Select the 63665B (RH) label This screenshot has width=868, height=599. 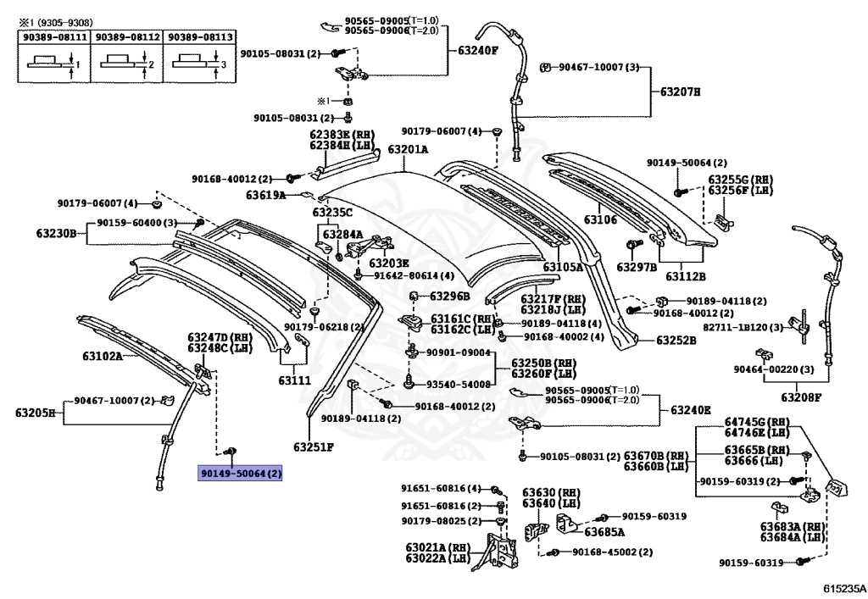[757, 450]
